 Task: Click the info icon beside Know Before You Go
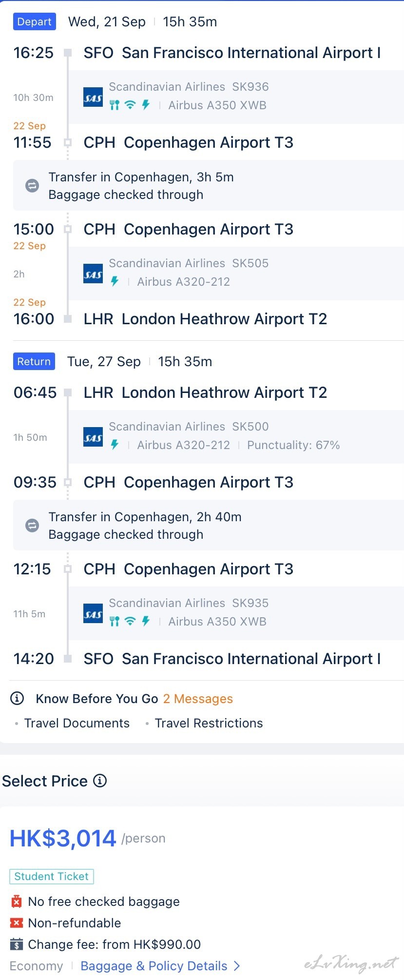(17, 698)
